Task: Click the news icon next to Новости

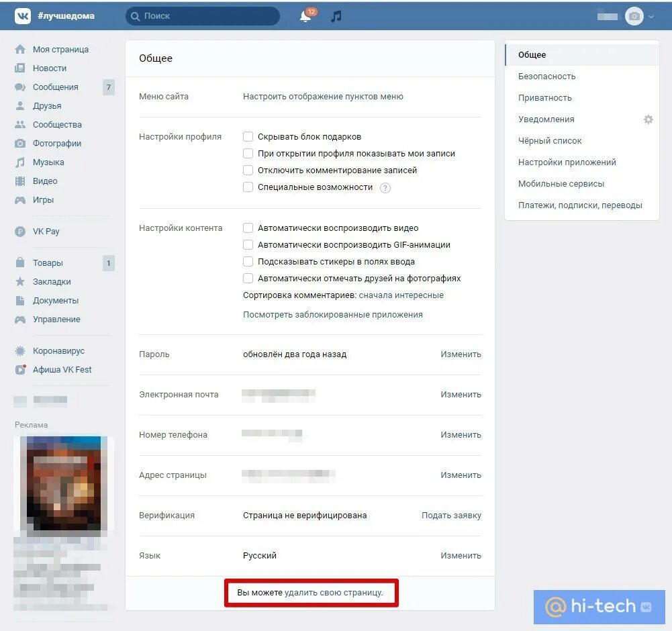Action: pos(20,68)
